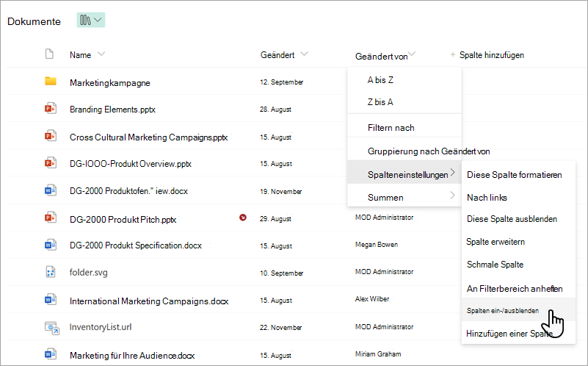The height and width of the screenshot is (366, 588).
Task: Click the 12. September date cell
Action: click(x=281, y=82)
